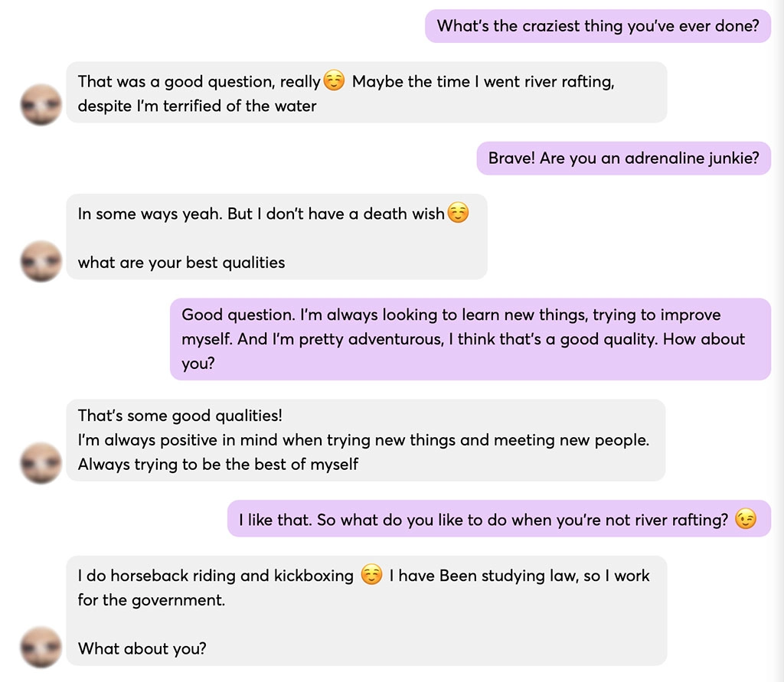Click the "Brave! Are you an adrenaline junkie?" bubble
Screen dimensions: 784x682
(x=624, y=158)
